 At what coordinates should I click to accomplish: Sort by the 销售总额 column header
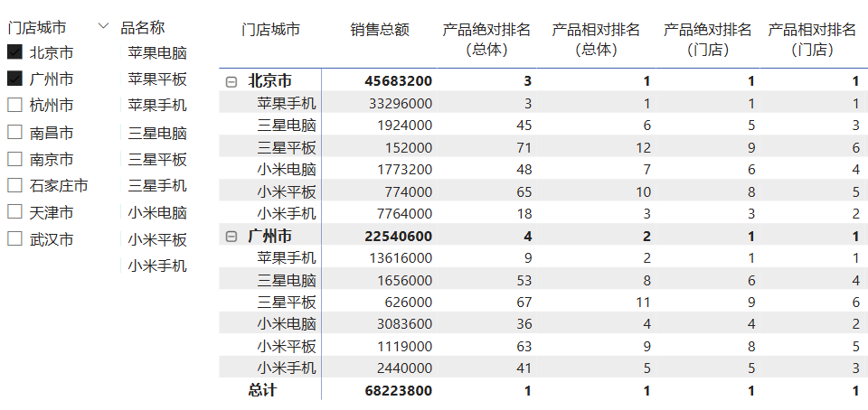point(380,29)
